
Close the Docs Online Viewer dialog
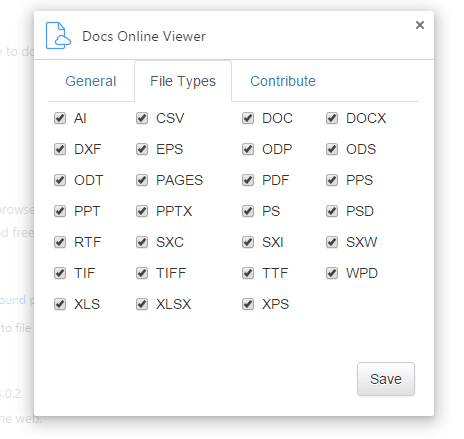[x=420, y=25]
